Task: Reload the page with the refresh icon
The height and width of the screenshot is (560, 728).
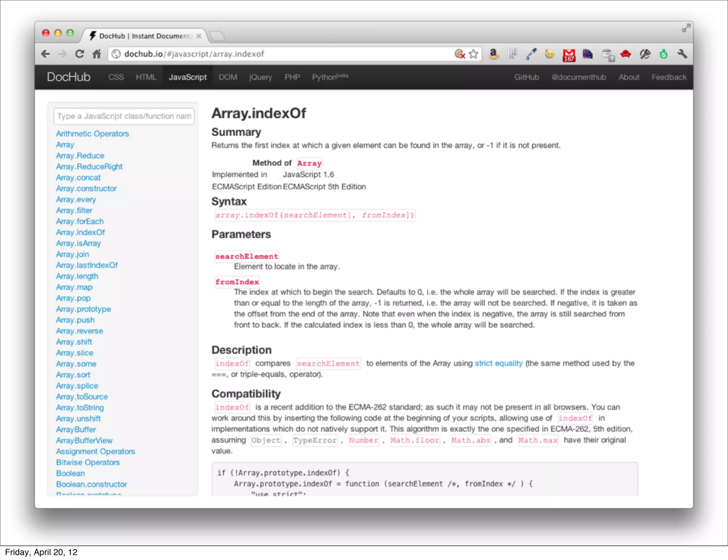Action: click(80, 54)
